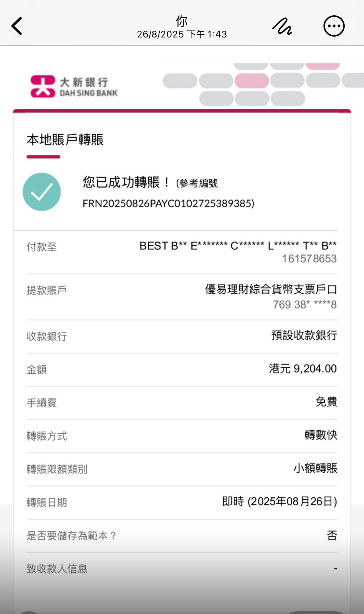Tap the 本地賬戶轉賬 heading
The height and width of the screenshot is (614, 364).
click(x=65, y=140)
